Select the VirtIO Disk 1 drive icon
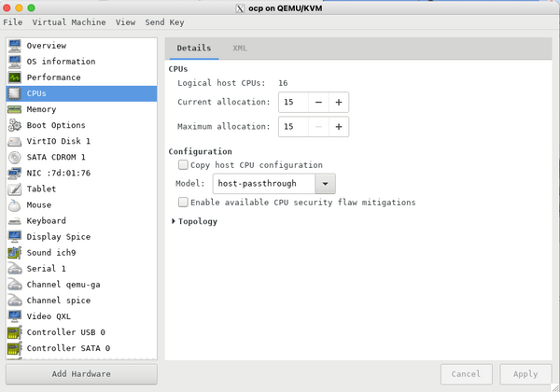 pos(15,141)
